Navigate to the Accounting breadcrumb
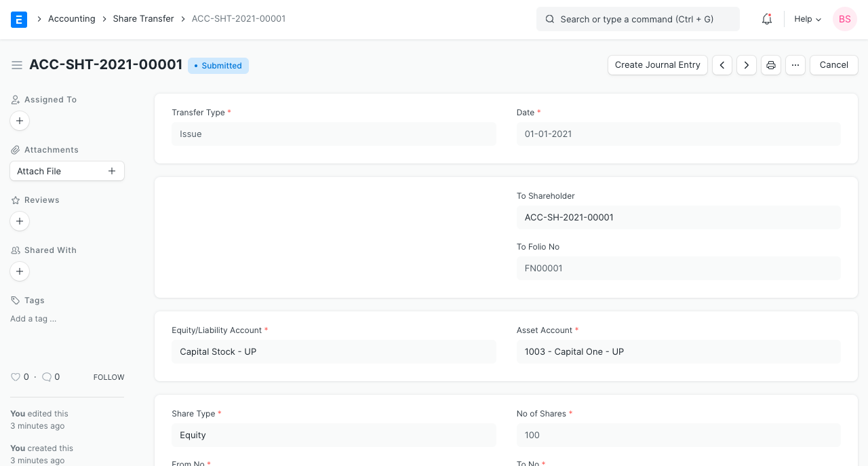 tap(72, 18)
